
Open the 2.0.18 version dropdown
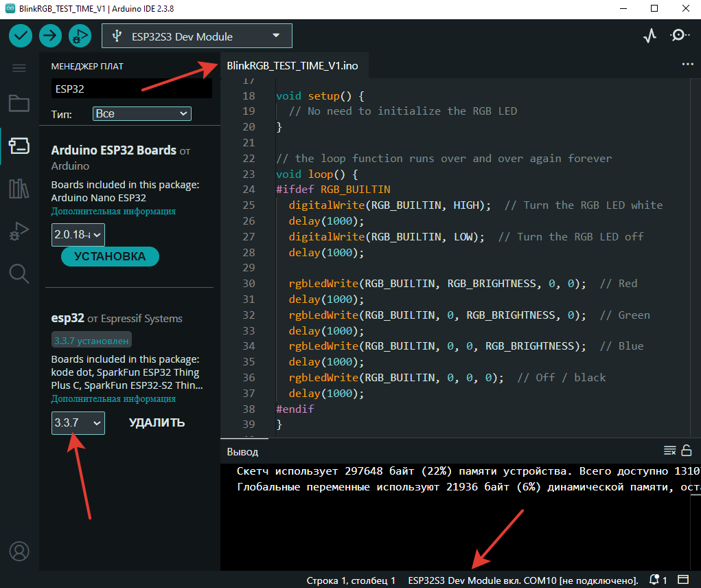coord(78,235)
